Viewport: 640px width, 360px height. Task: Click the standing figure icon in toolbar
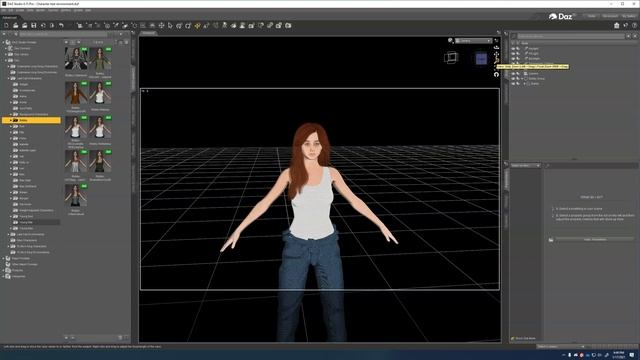tap(224, 25)
